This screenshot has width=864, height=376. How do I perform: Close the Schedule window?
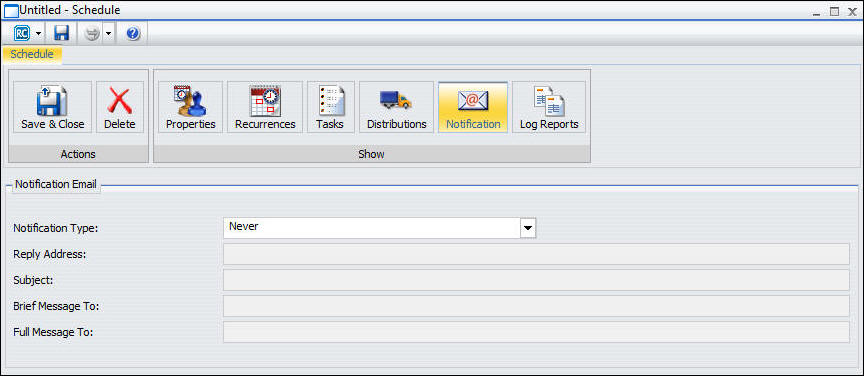click(x=852, y=11)
